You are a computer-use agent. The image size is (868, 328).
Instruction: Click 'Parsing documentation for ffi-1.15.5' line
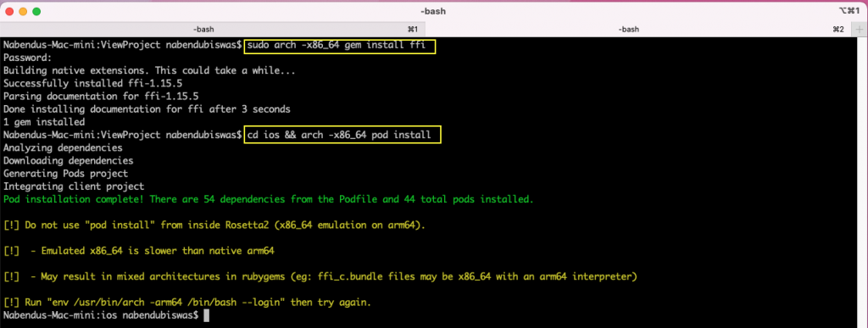(x=101, y=97)
